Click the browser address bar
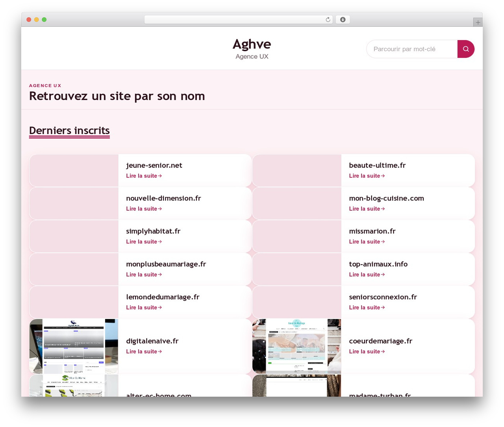Viewport: 504px width, 427px height. point(238,20)
